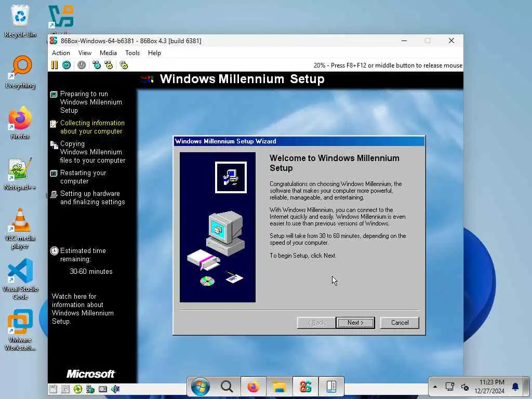Select the VLC media player desktop icon
The height and width of the screenshot is (399, 532).
point(20,228)
